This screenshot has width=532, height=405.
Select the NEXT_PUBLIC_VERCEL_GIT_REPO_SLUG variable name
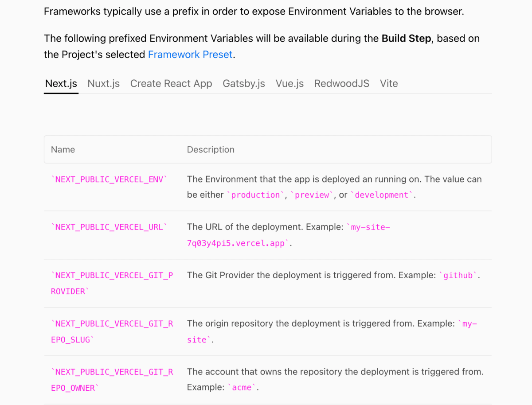pos(112,332)
